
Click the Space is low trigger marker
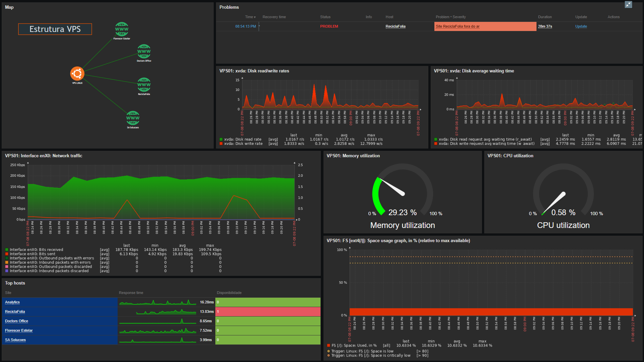pyautogui.click(x=329, y=351)
